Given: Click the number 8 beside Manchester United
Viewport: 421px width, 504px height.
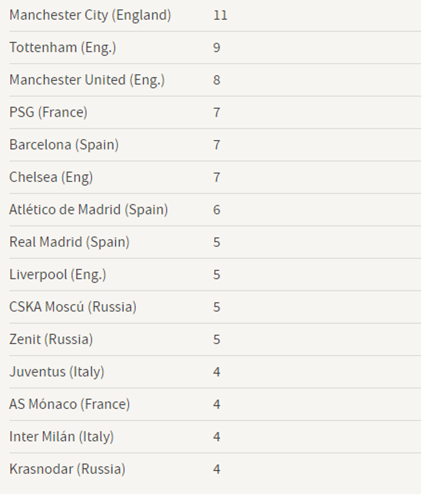Looking at the screenshot, I should (217, 80).
